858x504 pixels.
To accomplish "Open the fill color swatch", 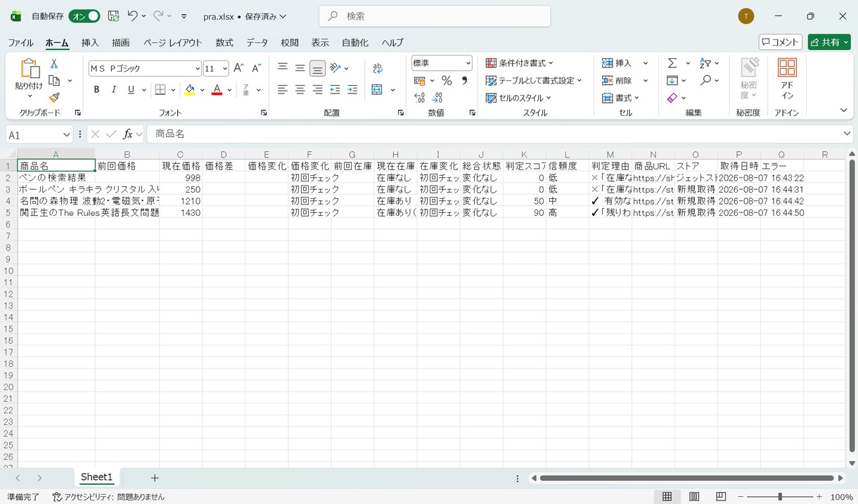I will (189, 90).
